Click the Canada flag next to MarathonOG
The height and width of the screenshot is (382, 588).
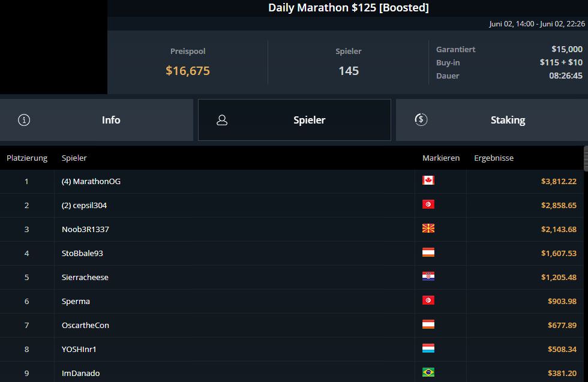tap(428, 181)
